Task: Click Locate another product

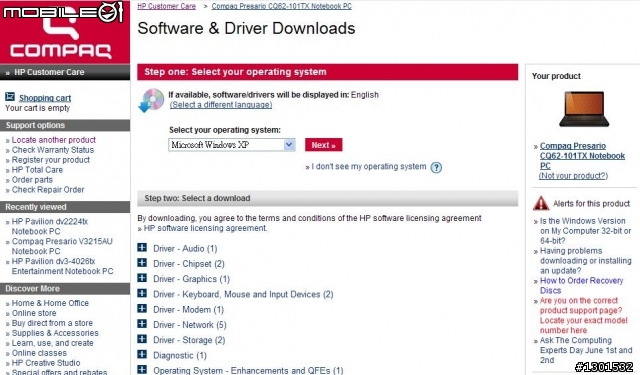Action: pyautogui.click(x=53, y=140)
